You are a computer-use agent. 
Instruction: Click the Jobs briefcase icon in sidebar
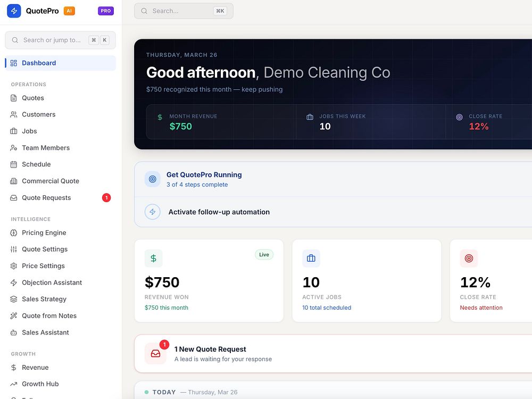pos(14,131)
